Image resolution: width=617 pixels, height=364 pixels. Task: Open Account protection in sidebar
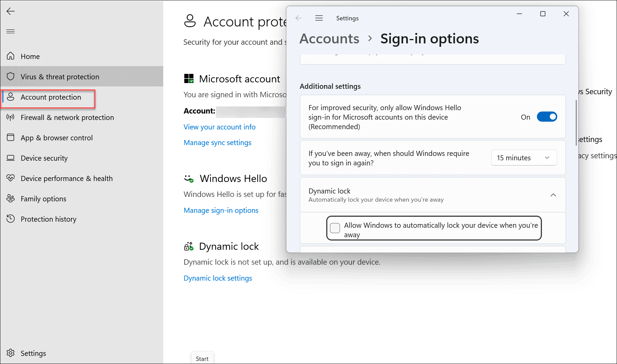tap(51, 97)
